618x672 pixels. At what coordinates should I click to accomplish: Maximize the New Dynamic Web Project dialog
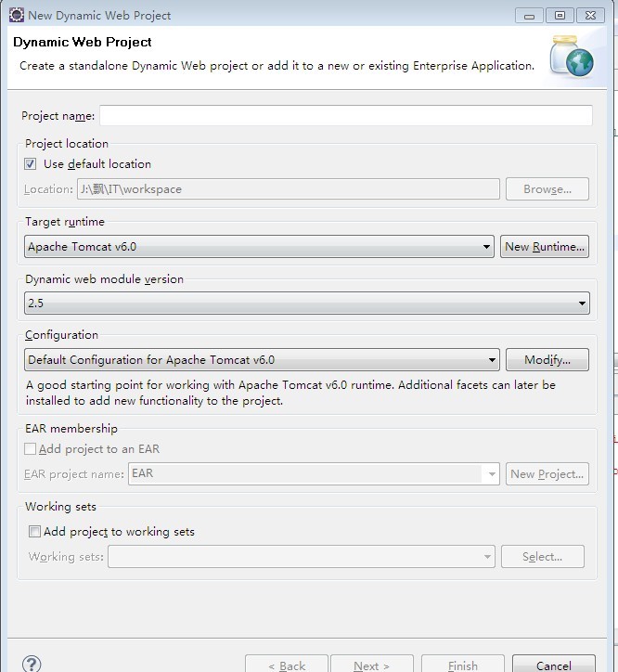560,15
